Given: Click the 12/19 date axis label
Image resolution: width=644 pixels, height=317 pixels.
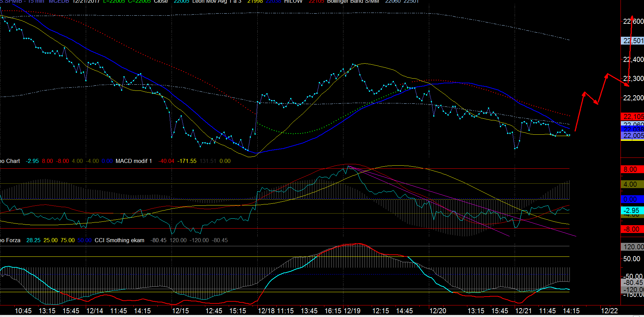Looking at the screenshot, I should pyautogui.click(x=352, y=311).
